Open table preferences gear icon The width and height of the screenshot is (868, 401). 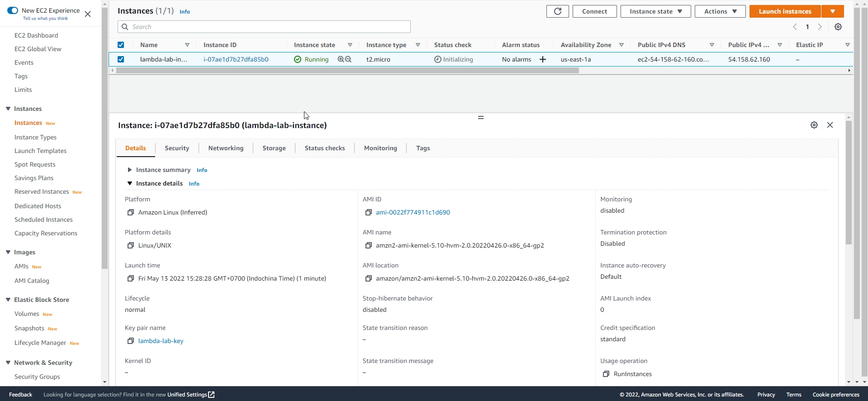[x=838, y=27]
